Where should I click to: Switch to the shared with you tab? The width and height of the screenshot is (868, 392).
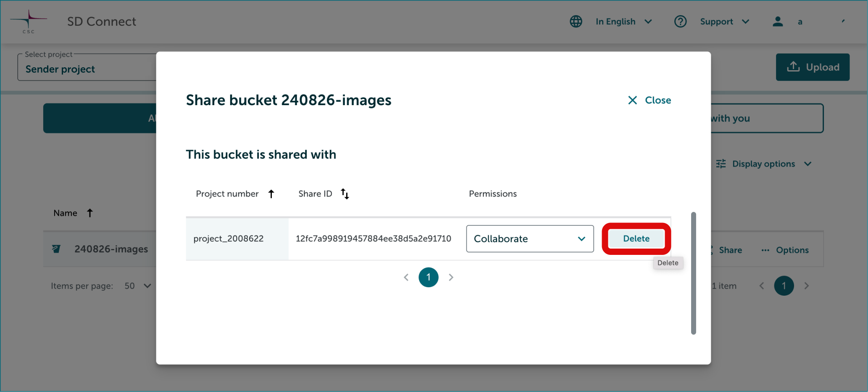tap(767, 118)
